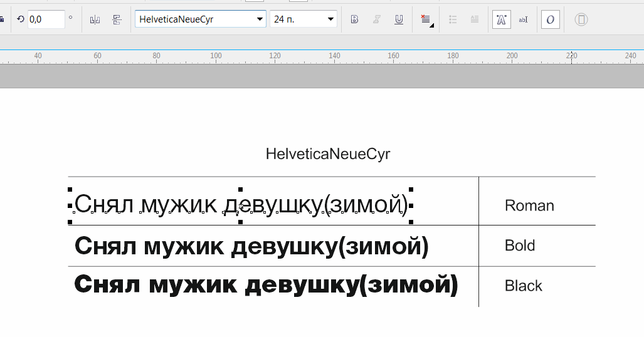
Task: Click the bottom-left selection handle of the text
Action: [x=70, y=222]
